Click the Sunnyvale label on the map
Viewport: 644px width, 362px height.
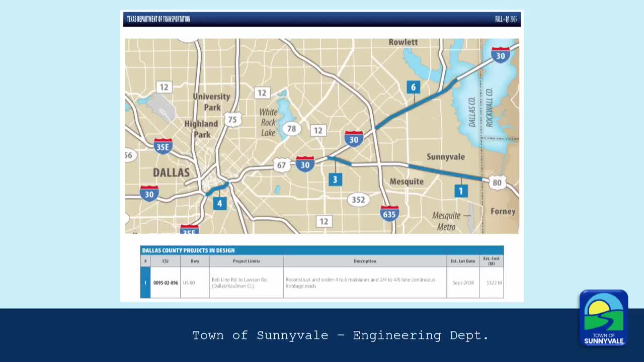pyautogui.click(x=446, y=157)
